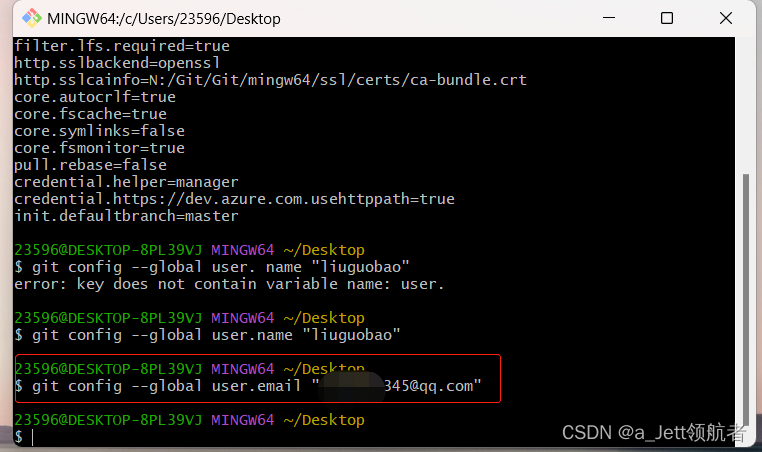Close the MINGW64 terminal window
This screenshot has height=452, width=762.
[x=726, y=18]
